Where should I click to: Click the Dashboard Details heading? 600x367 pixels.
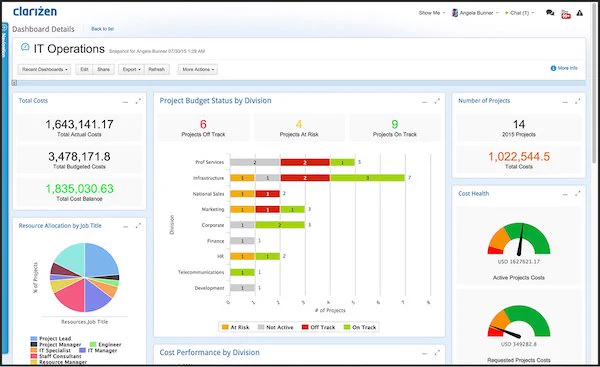coord(43,29)
